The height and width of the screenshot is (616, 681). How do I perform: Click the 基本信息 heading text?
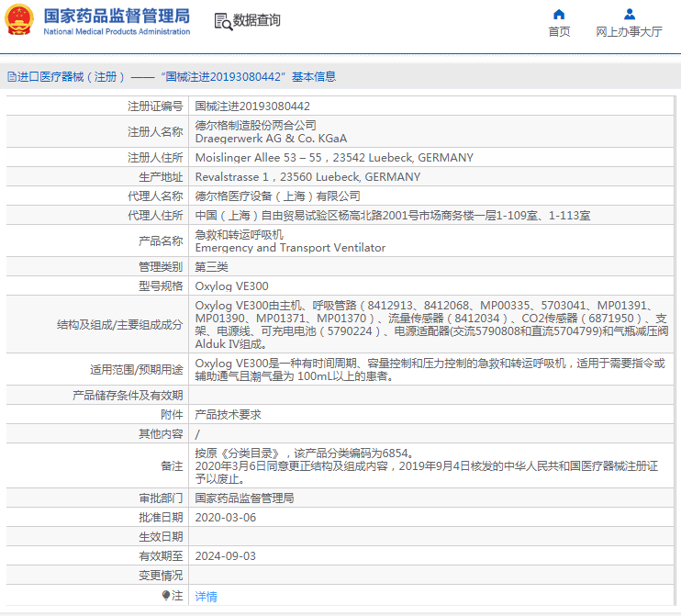click(x=314, y=77)
